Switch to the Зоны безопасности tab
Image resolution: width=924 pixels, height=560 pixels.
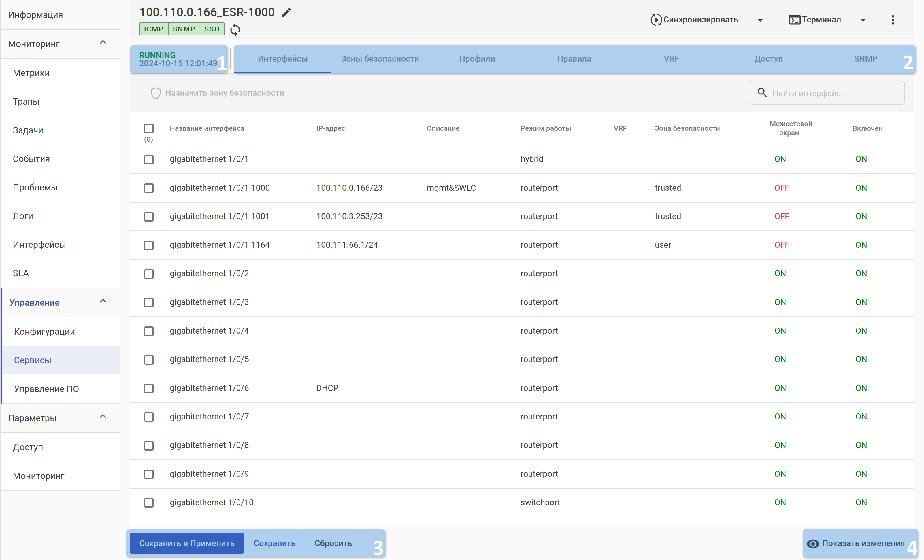[380, 59]
